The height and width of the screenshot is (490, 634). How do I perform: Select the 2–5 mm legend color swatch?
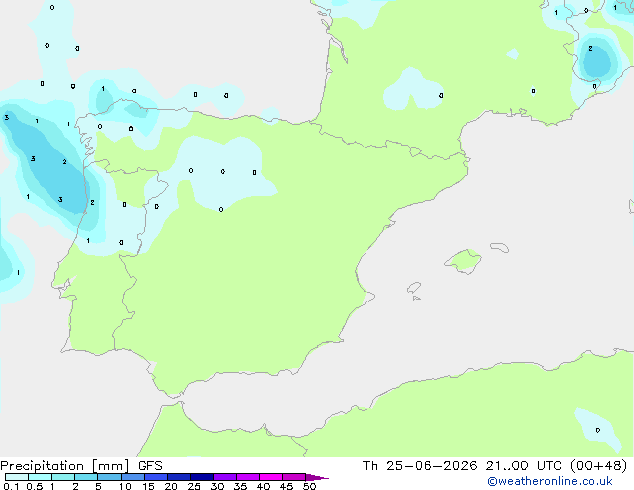point(86,477)
